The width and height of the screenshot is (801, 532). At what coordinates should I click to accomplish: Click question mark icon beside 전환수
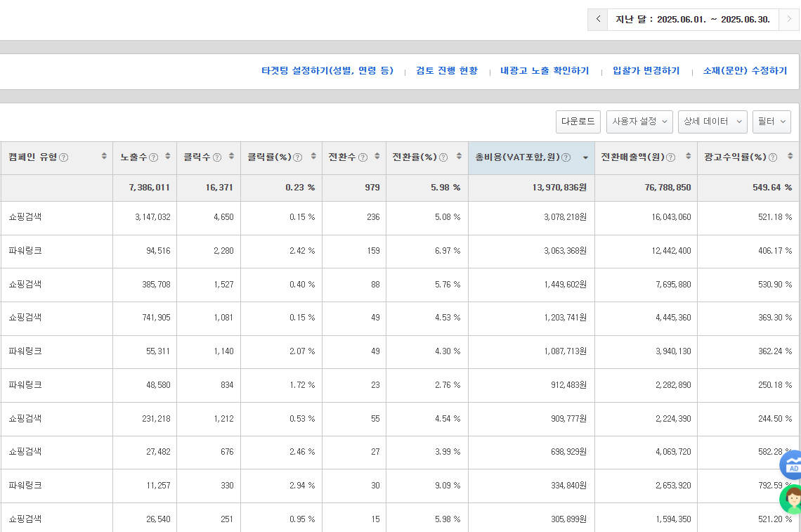363,157
